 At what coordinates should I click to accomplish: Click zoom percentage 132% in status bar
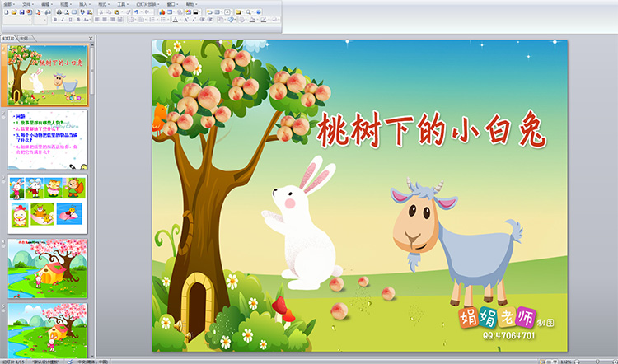pyautogui.click(x=566, y=361)
